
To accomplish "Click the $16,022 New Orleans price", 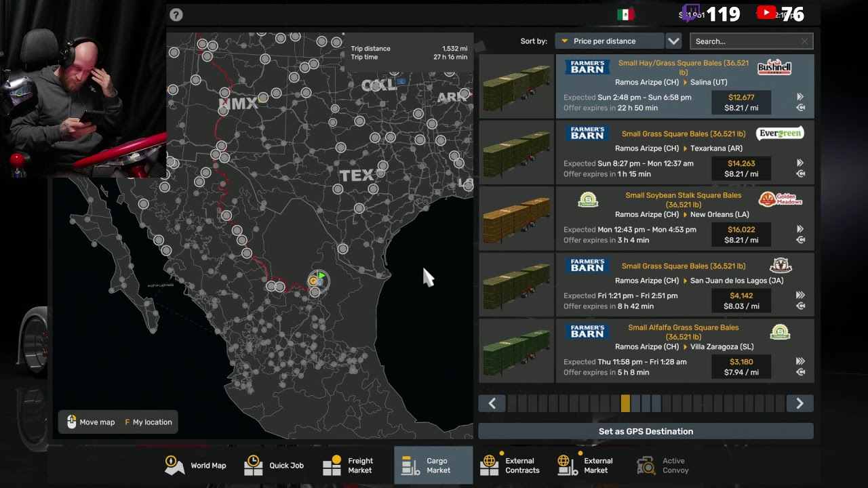I will [741, 230].
